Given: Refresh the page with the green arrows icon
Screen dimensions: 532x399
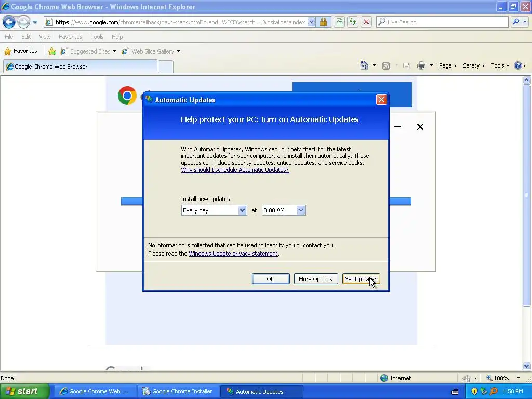Looking at the screenshot, I should [x=353, y=22].
